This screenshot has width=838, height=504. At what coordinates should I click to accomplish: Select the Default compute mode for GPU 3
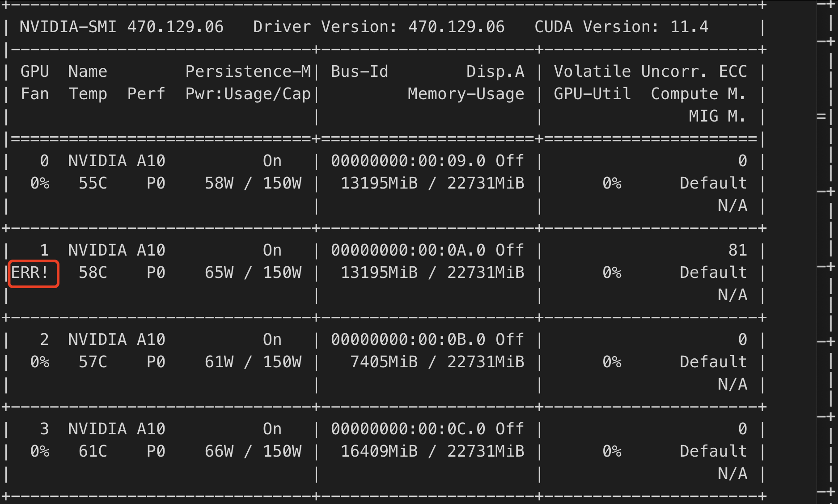tap(714, 451)
